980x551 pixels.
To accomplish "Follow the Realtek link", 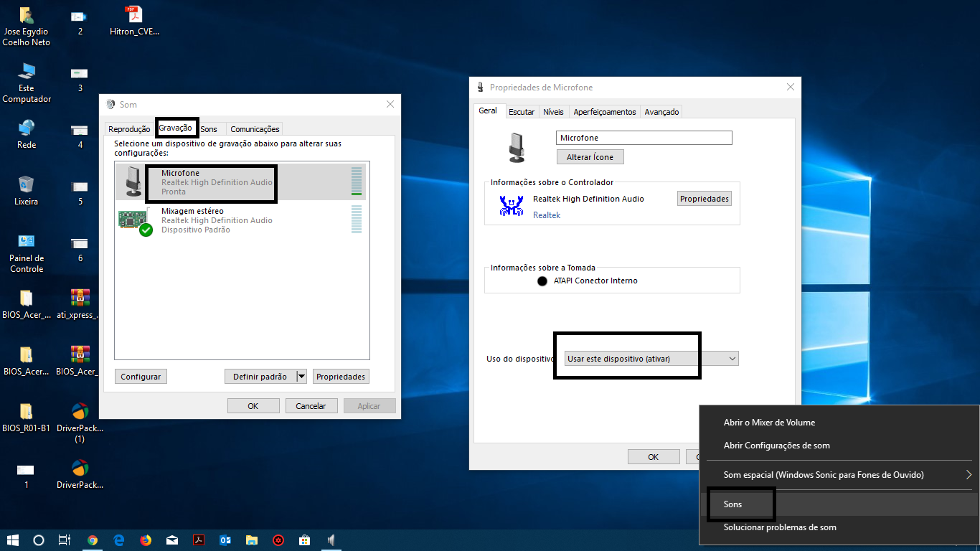I will (547, 215).
